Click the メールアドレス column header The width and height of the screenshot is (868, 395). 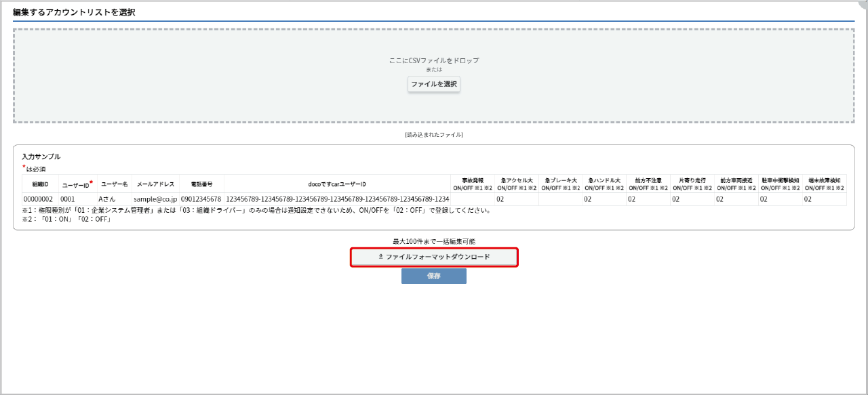tap(155, 184)
